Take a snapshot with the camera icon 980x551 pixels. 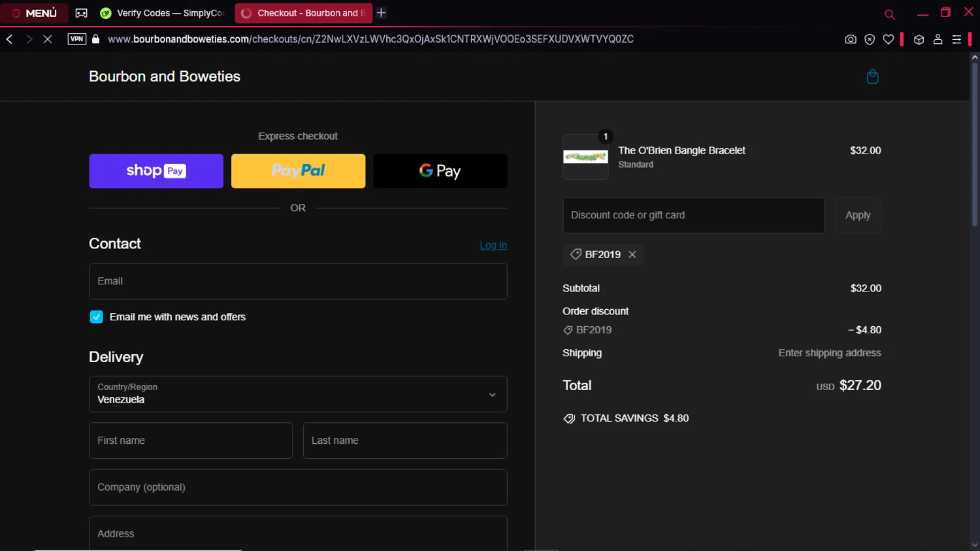pyautogui.click(x=851, y=39)
